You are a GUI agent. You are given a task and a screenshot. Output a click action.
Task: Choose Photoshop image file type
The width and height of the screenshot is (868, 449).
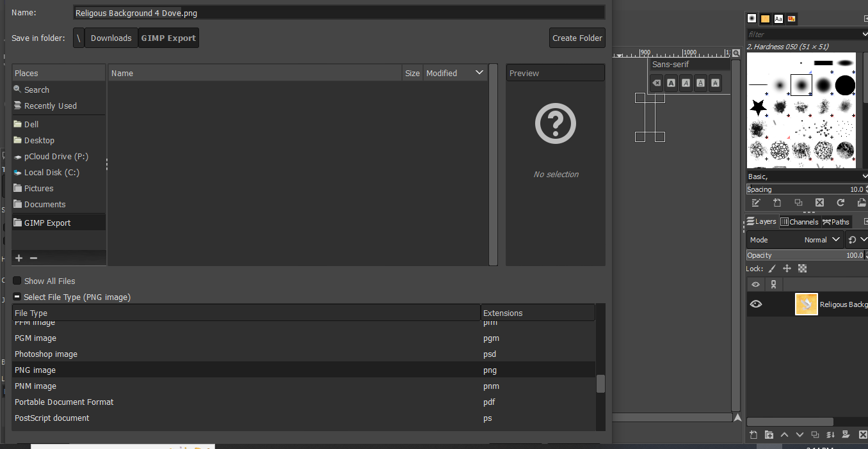(x=304, y=354)
